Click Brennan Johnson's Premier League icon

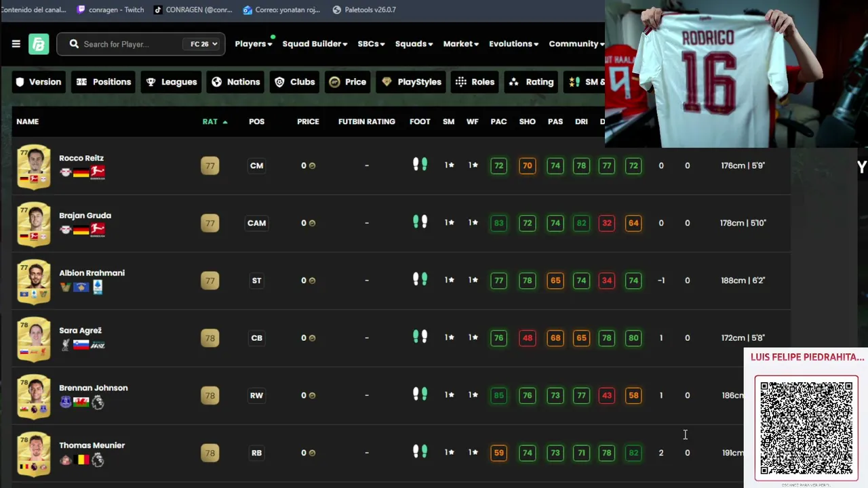[x=98, y=403]
